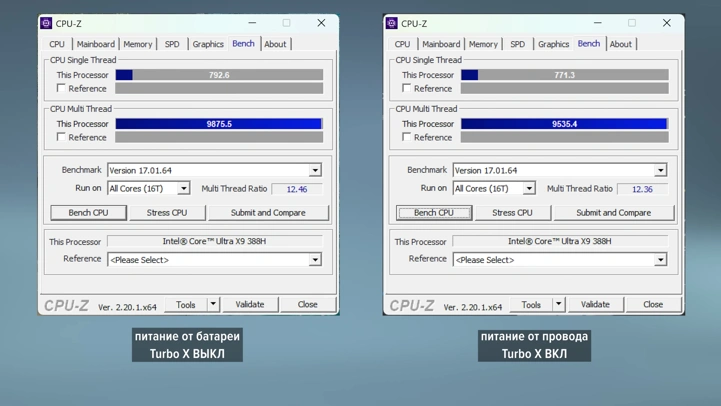Expand Run on All Cores dropdown in right window
Screen dimensions: 721x406
(529, 189)
